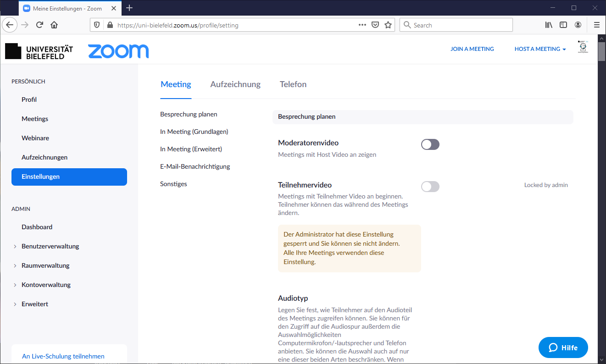This screenshot has width=606, height=364.
Task: Open the Firefox hamburger menu
Action: click(x=596, y=25)
